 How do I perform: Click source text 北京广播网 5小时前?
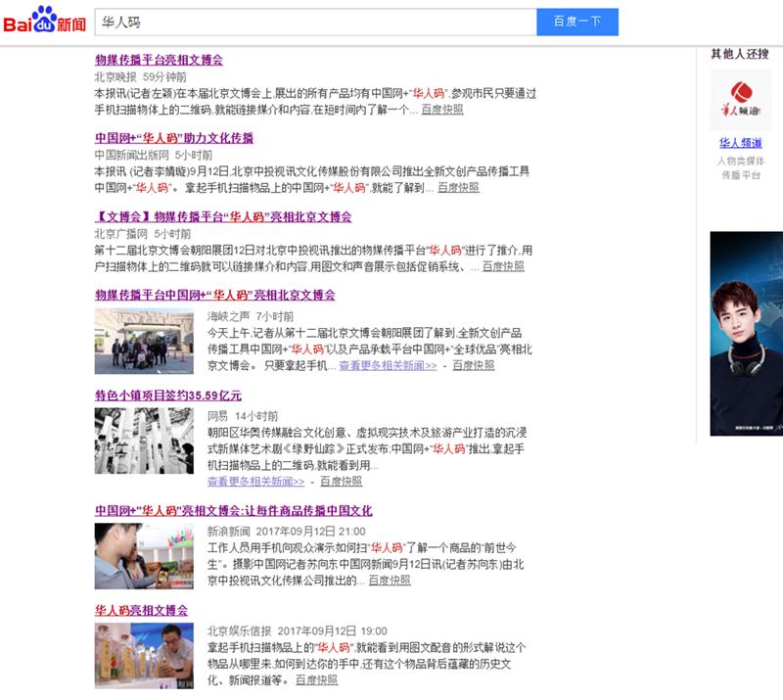coord(143,234)
